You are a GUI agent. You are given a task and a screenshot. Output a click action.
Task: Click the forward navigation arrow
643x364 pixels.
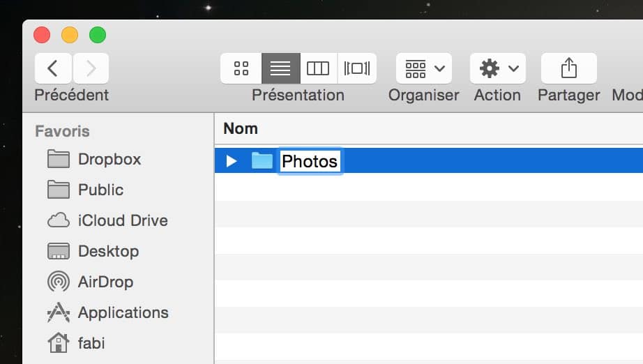tap(91, 68)
